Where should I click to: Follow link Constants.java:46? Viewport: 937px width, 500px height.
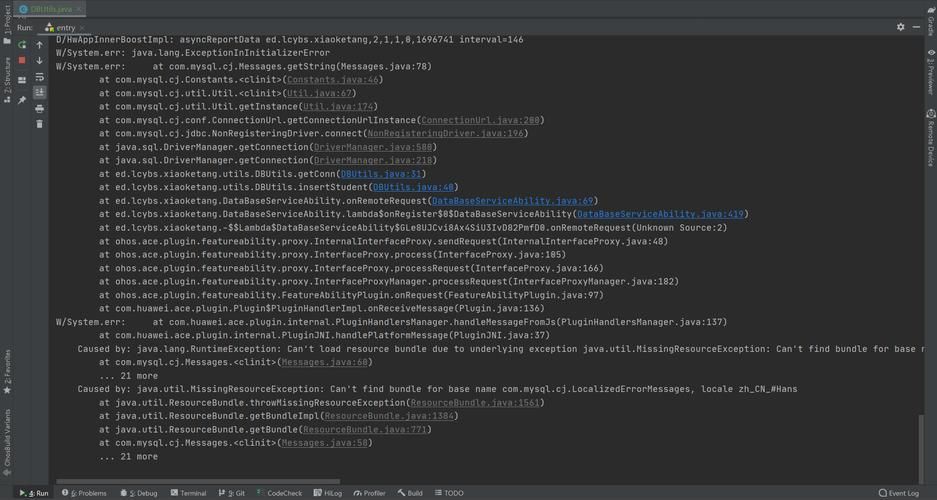tap(332, 79)
